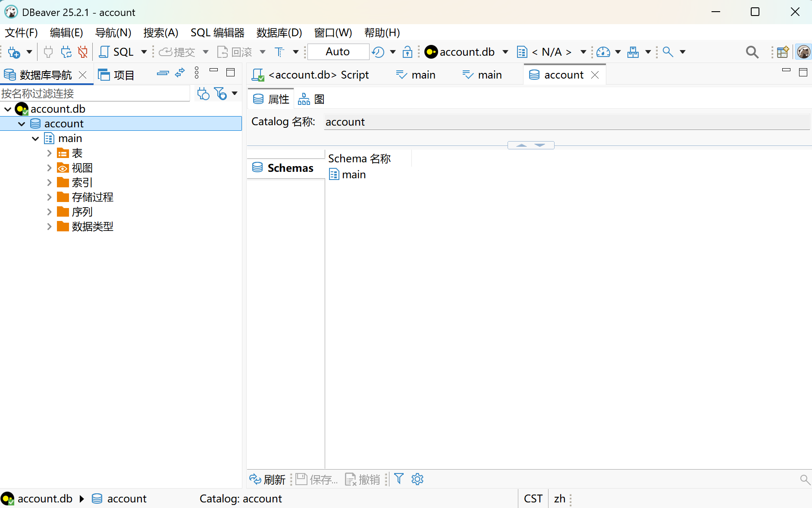Viewport: 812px width, 508px height.
Task: Close the 数据库导航 panel tab
Action: [x=83, y=75]
